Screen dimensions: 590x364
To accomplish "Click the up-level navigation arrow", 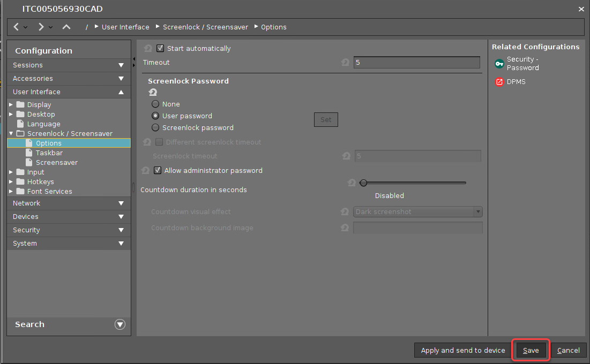I will pyautogui.click(x=66, y=27).
